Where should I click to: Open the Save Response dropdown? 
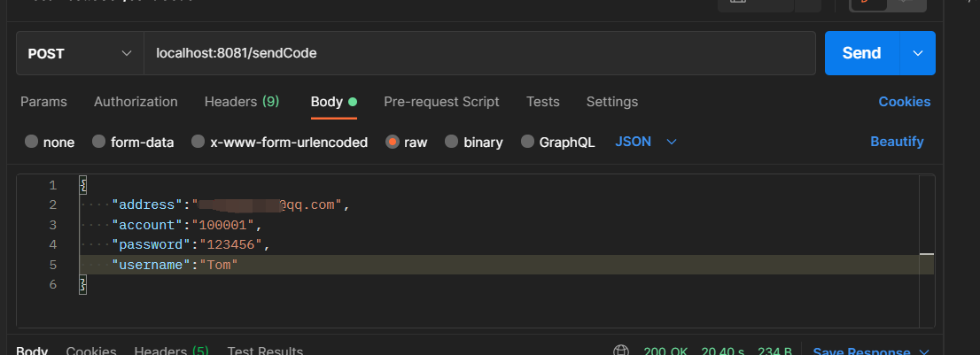click(x=871, y=351)
